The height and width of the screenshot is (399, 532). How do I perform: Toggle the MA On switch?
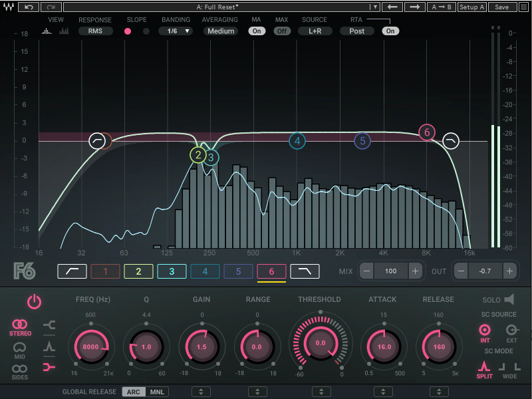257,31
